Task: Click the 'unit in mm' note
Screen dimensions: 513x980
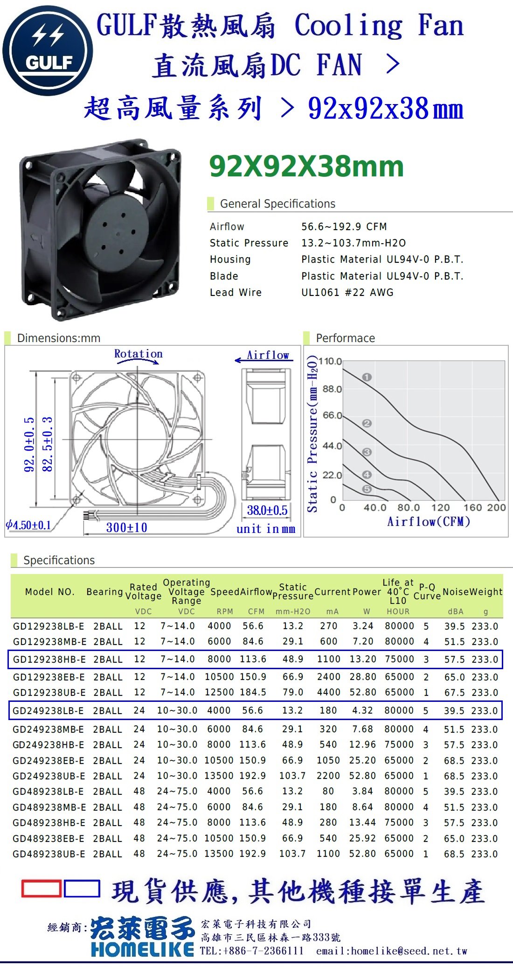Action: click(x=266, y=529)
